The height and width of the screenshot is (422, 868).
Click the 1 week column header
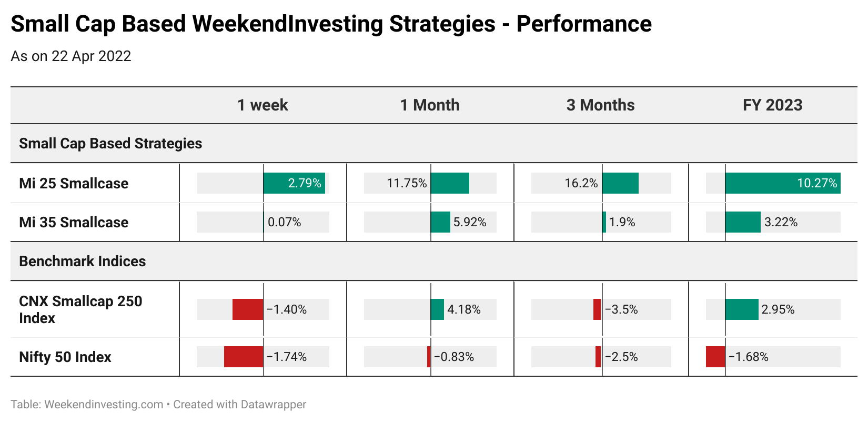point(263,105)
